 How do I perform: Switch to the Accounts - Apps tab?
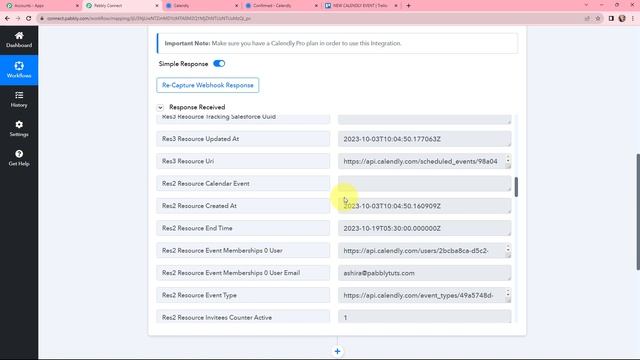pyautogui.click(x=40, y=6)
